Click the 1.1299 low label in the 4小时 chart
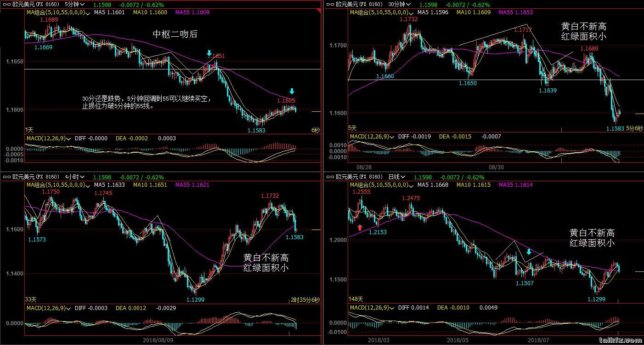 pos(195,300)
